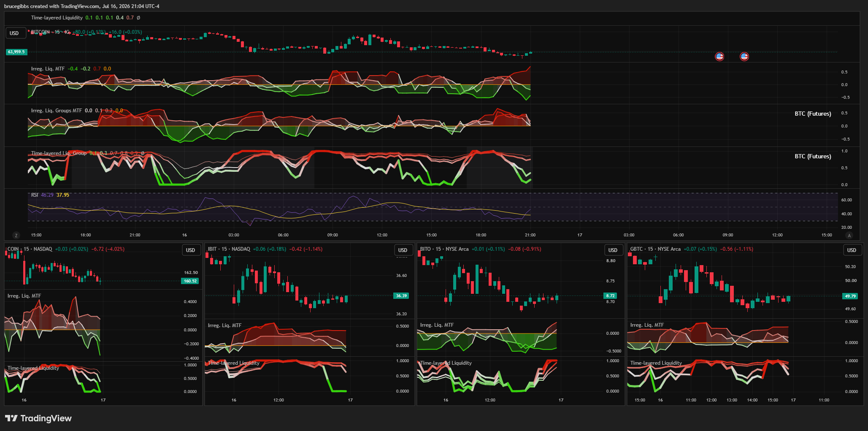
Task: Click the 21:00 time axis label
Action: (530, 235)
